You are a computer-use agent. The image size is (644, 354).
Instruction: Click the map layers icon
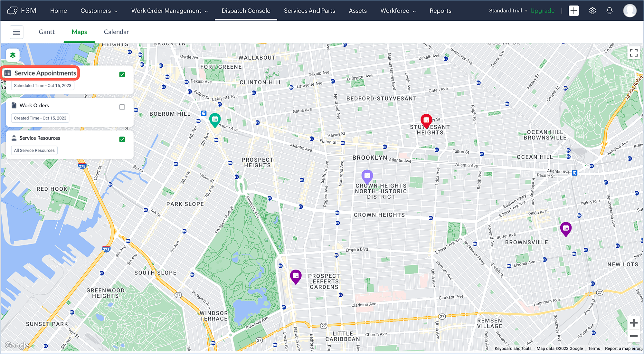tap(13, 55)
